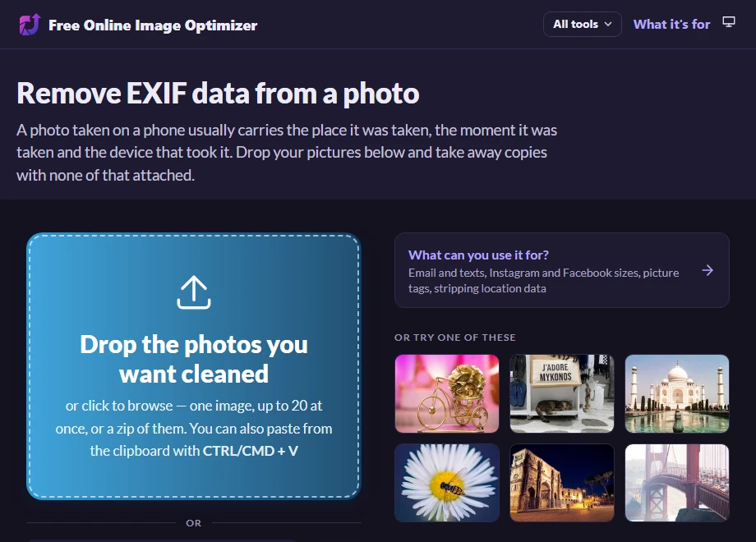This screenshot has width=756, height=542.
Task: Select the golden bicycle sample image
Action: (x=447, y=393)
